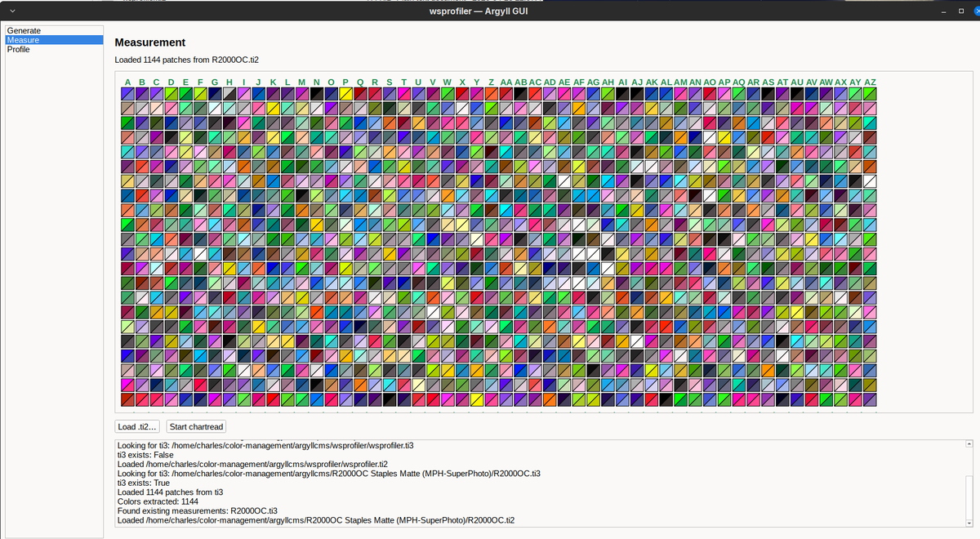Select the black patch in column N, first row
980x539 pixels.
tap(317, 94)
